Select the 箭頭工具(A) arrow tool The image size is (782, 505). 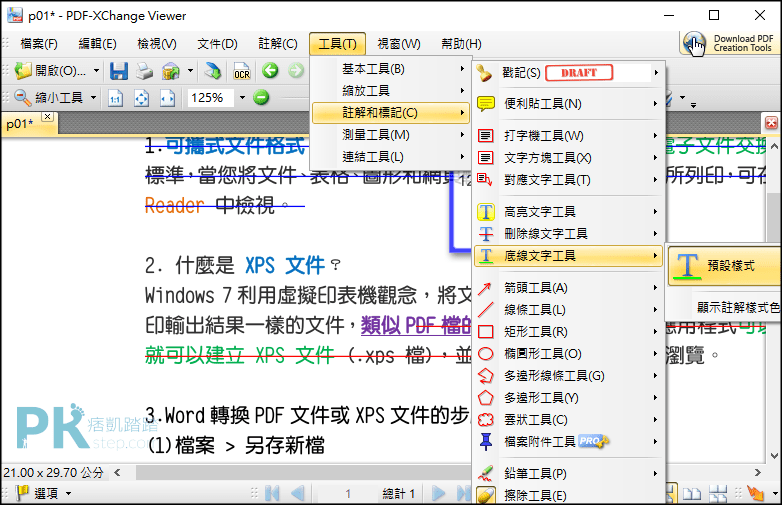[x=569, y=288]
